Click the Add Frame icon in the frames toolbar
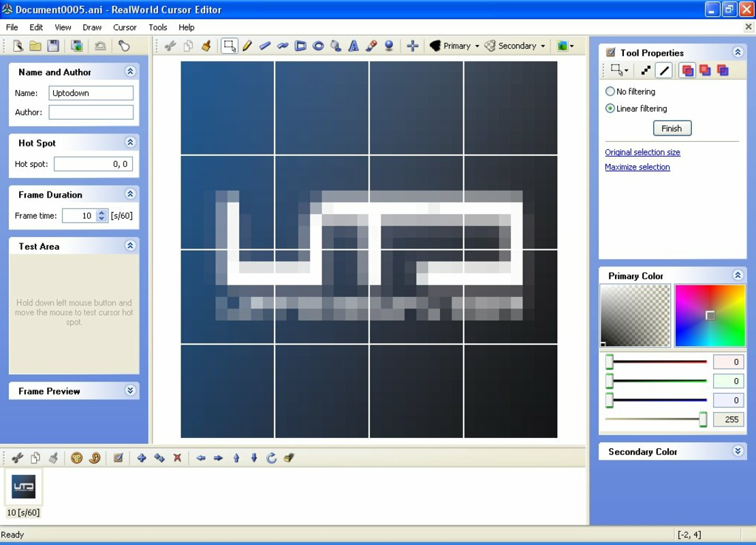The width and height of the screenshot is (756, 545). pyautogui.click(x=142, y=458)
